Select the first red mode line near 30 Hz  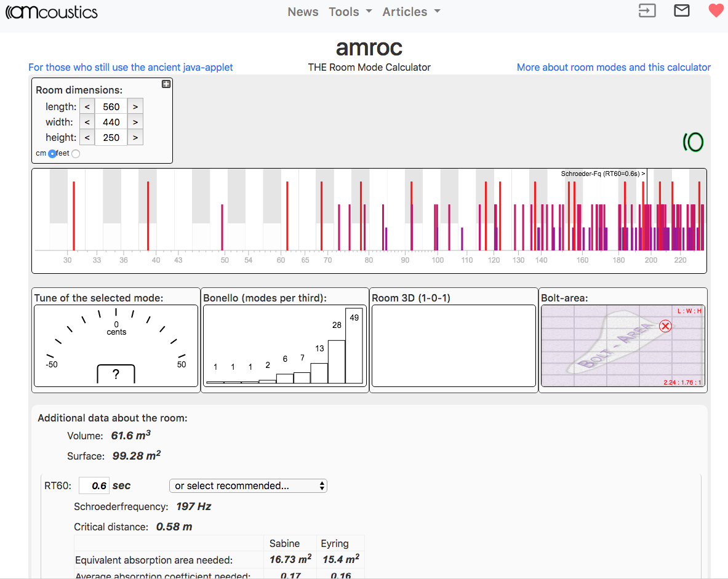tap(74, 216)
